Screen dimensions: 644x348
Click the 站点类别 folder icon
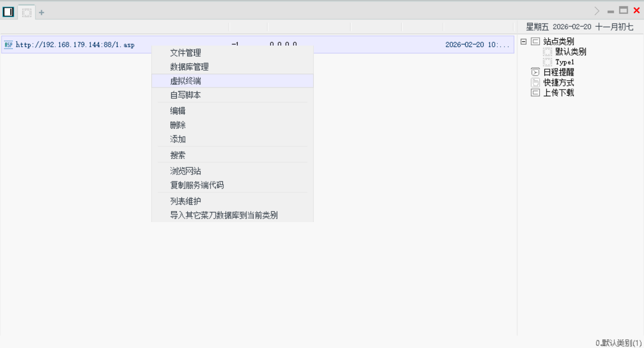click(535, 41)
